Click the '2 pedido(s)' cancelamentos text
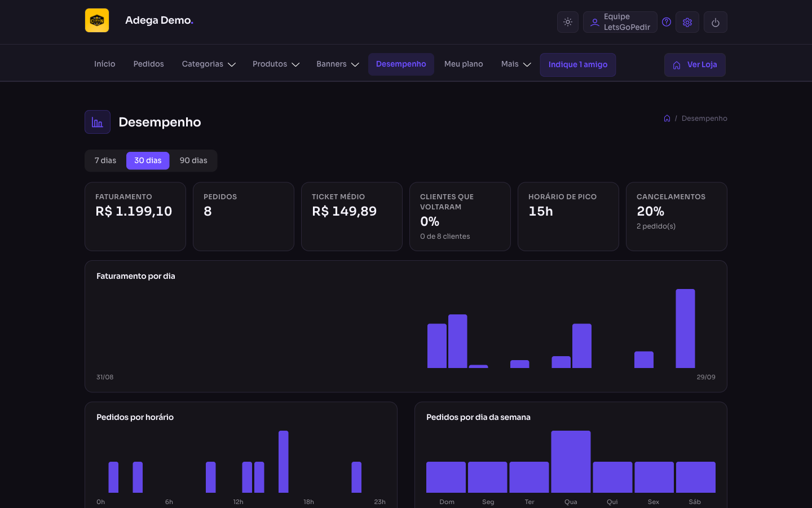This screenshot has height=508, width=812. coord(656,226)
